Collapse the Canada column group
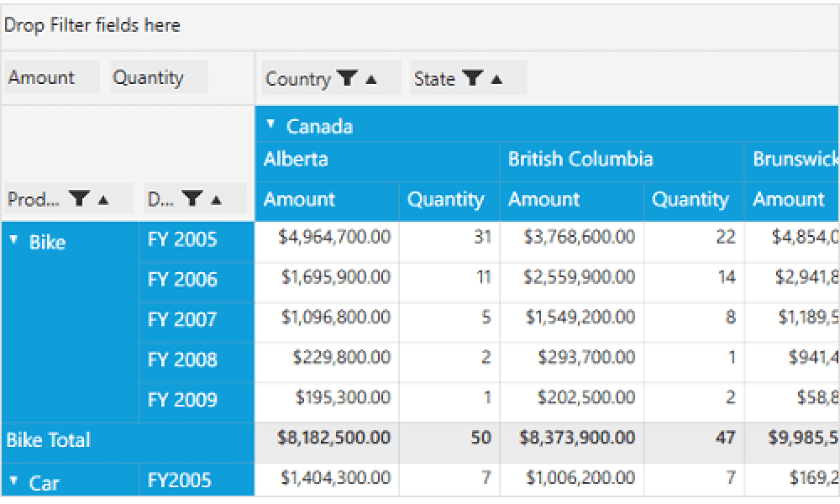 [x=270, y=124]
